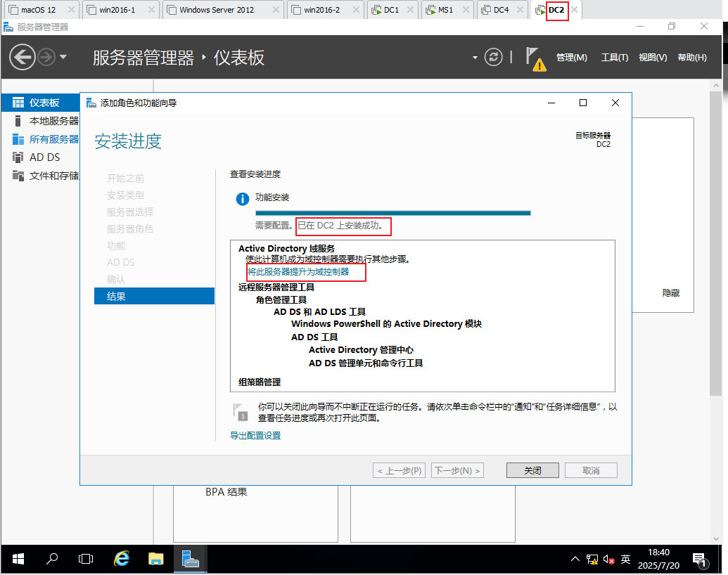This screenshot has height=575, width=728.
Task: Click 组策略管理 in results list
Action: tap(260, 382)
